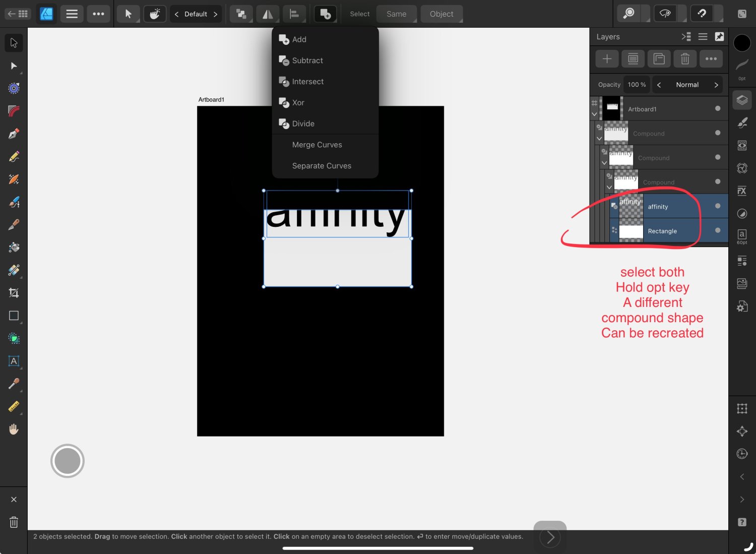Open the Layer FX studio

coord(742,191)
